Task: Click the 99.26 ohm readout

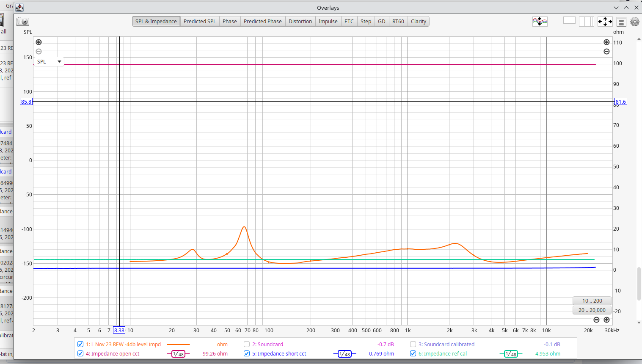Action: coord(215,354)
